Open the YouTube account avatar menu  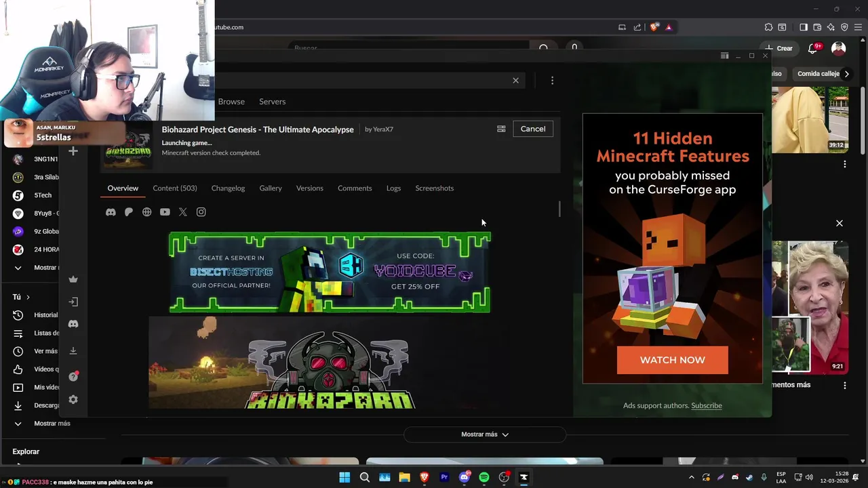[x=839, y=48]
